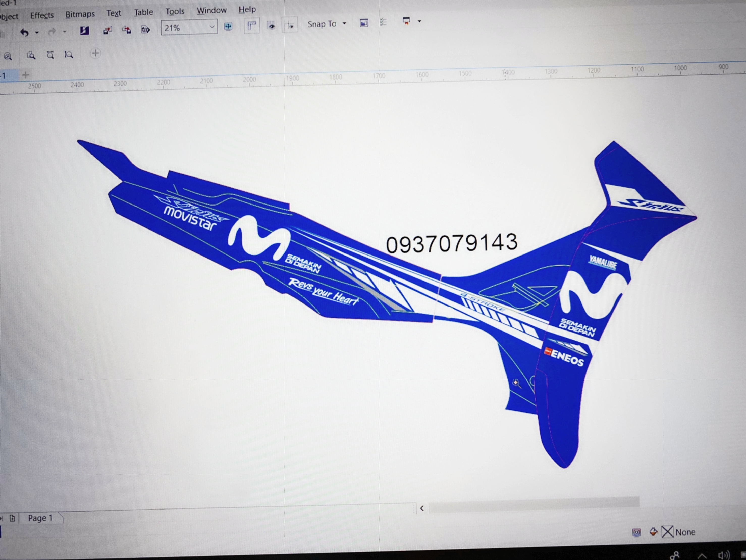Click the fill bucket icon in status bar

pos(653,532)
